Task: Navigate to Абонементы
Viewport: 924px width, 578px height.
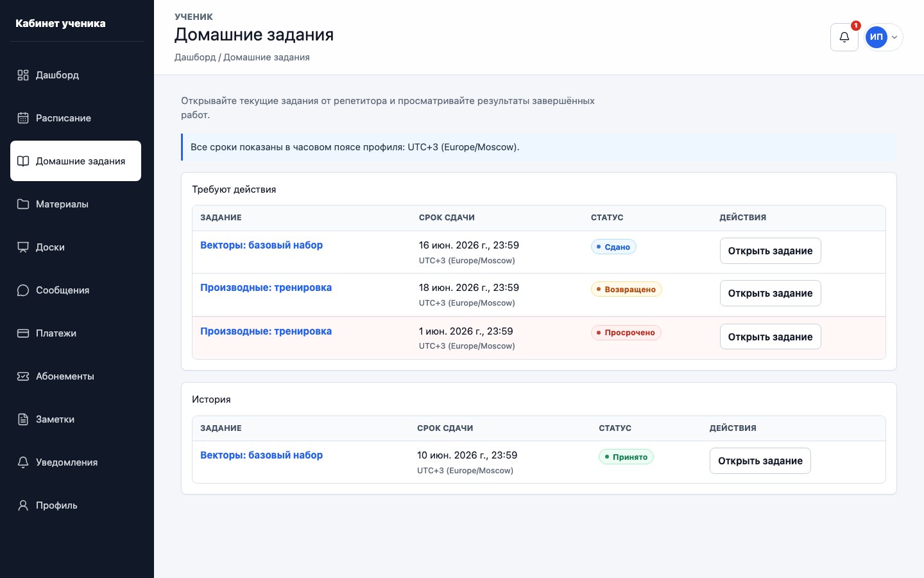Action: 76,376
